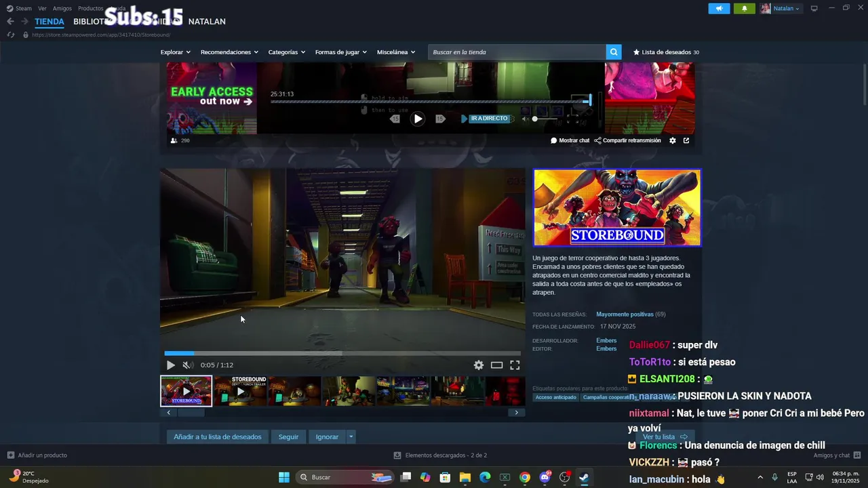This screenshot has height=488, width=868.
Task: Open trailer quality settings gear
Action: (x=479, y=365)
